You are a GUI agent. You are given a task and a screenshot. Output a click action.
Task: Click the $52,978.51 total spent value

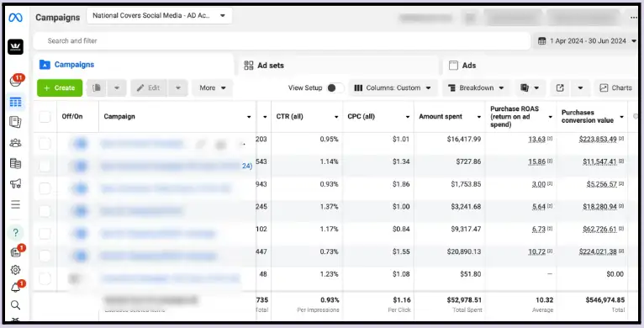click(x=464, y=300)
